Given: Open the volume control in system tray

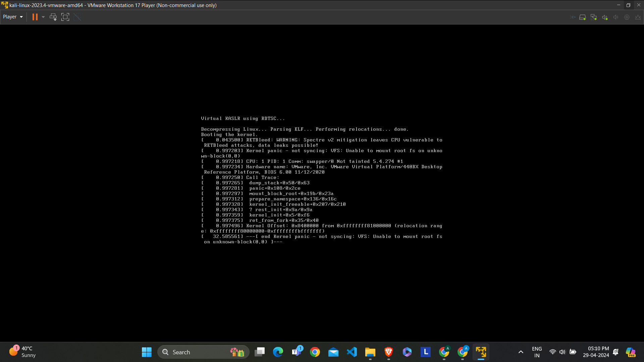Looking at the screenshot, I should point(562,352).
